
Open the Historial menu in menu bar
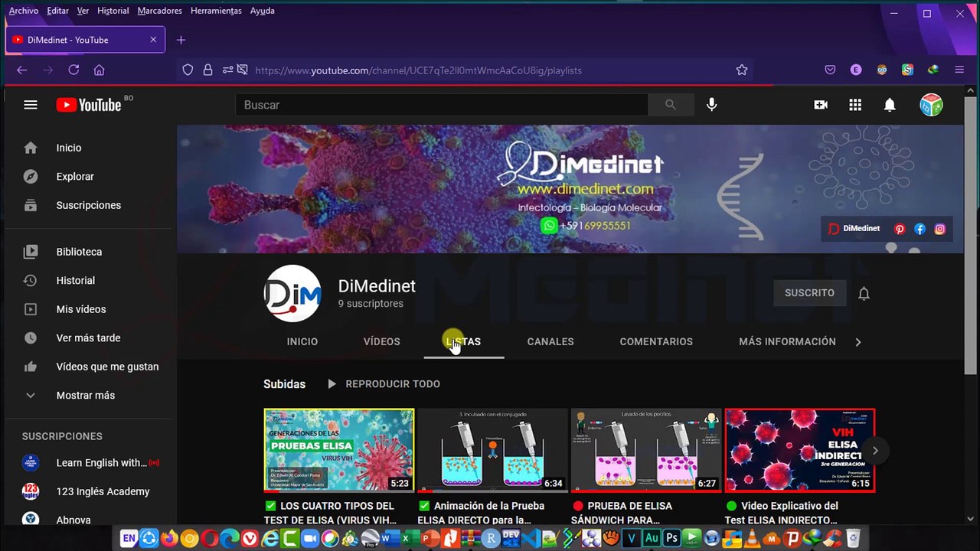[x=113, y=11]
